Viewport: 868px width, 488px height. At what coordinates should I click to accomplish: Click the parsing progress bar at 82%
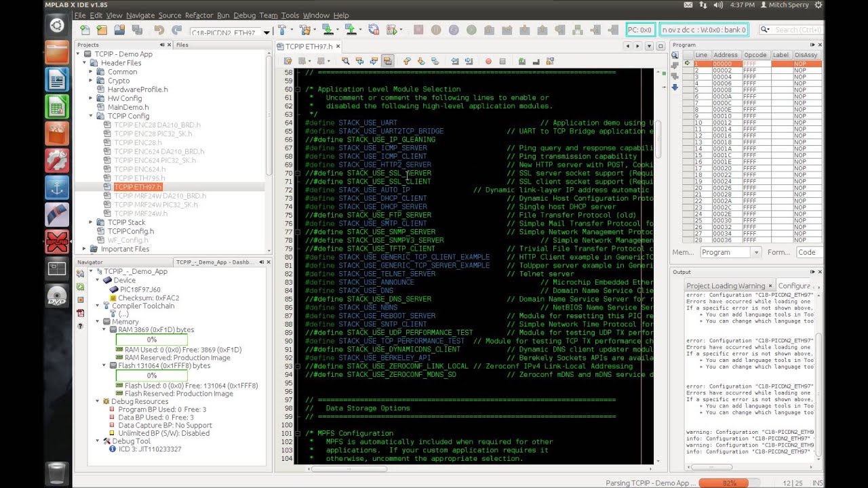(729, 483)
